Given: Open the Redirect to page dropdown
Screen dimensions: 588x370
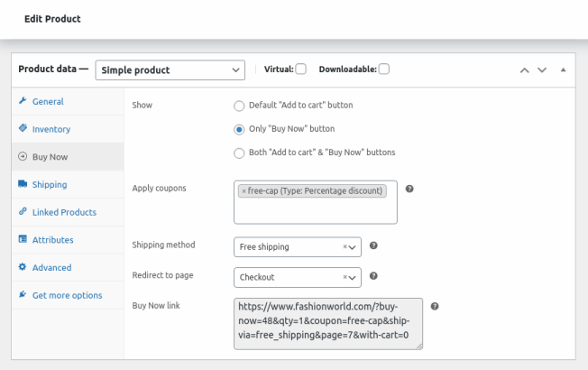Looking at the screenshot, I should 354,277.
